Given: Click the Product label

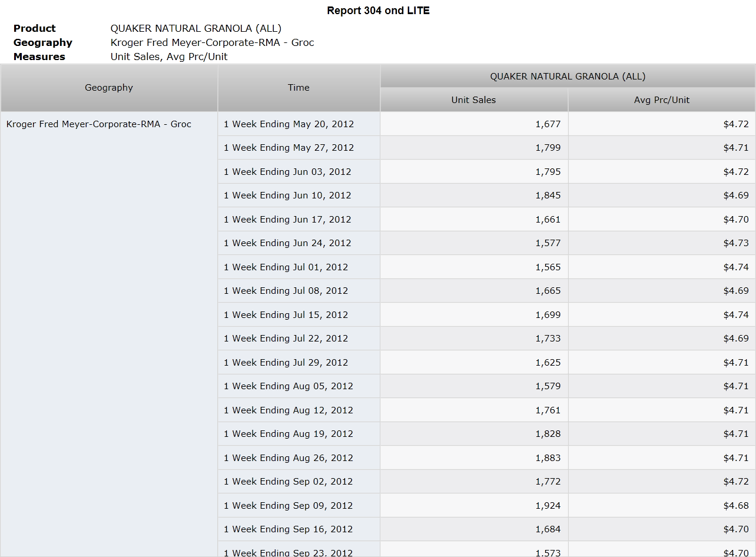Looking at the screenshot, I should (x=35, y=28).
